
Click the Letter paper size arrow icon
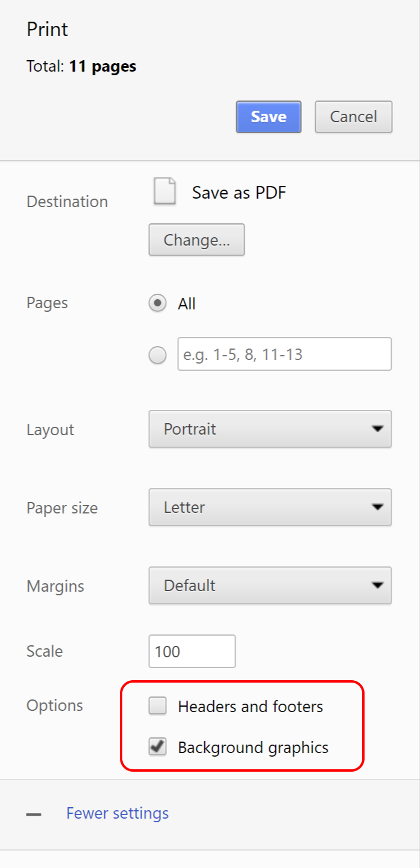point(377,507)
